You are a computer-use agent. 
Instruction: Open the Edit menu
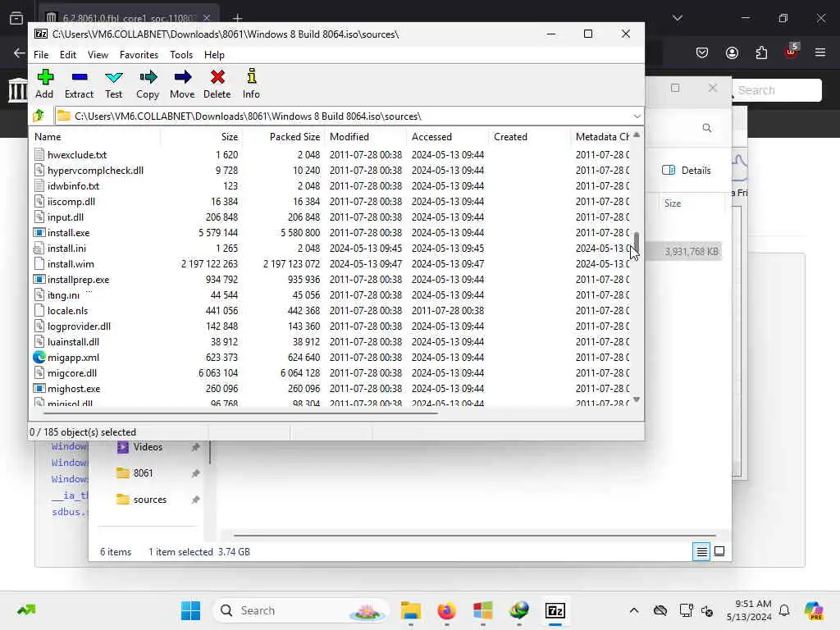[68, 55]
